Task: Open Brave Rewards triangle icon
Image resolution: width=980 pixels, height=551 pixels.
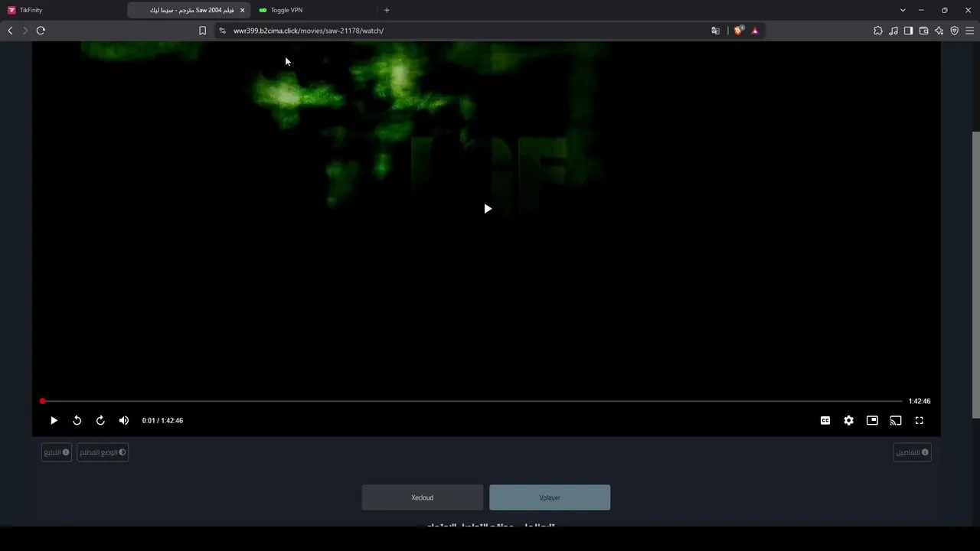Action: click(x=755, y=31)
